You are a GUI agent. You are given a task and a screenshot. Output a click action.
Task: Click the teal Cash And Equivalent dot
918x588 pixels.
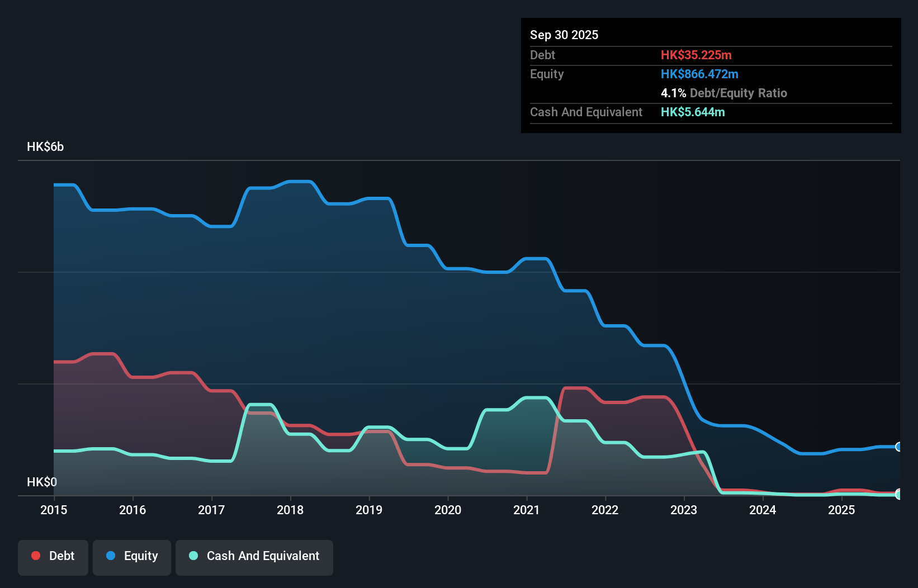[x=193, y=556]
